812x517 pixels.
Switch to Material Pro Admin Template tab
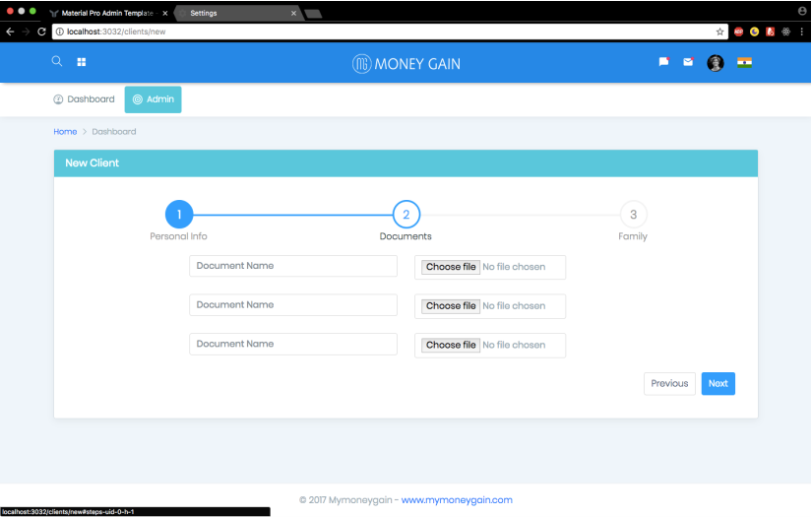pos(107,13)
